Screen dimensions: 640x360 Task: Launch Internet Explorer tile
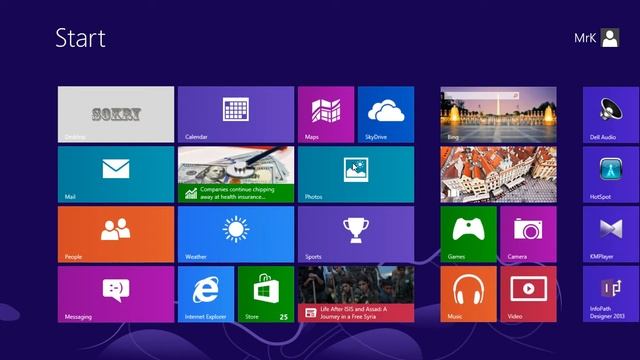pyautogui.click(x=206, y=294)
